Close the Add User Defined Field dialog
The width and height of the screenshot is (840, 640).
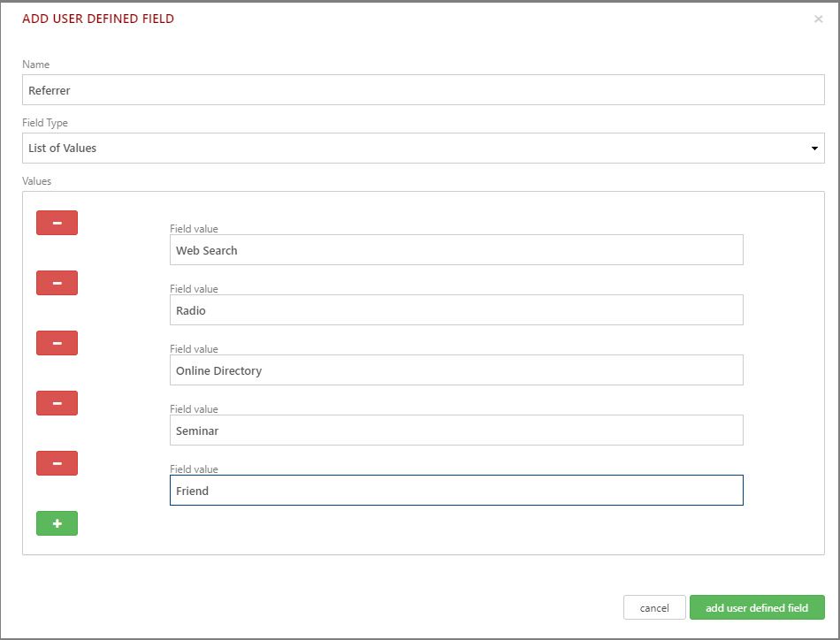click(818, 19)
